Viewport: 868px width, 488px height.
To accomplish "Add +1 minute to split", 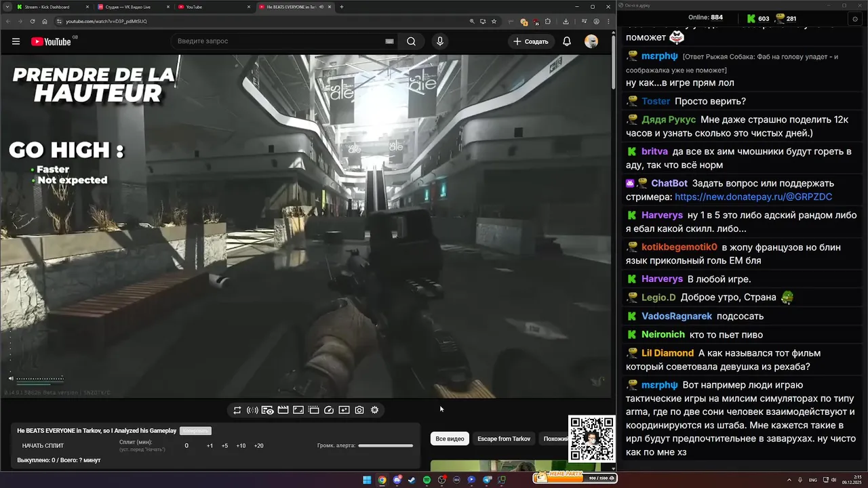I will (210, 446).
